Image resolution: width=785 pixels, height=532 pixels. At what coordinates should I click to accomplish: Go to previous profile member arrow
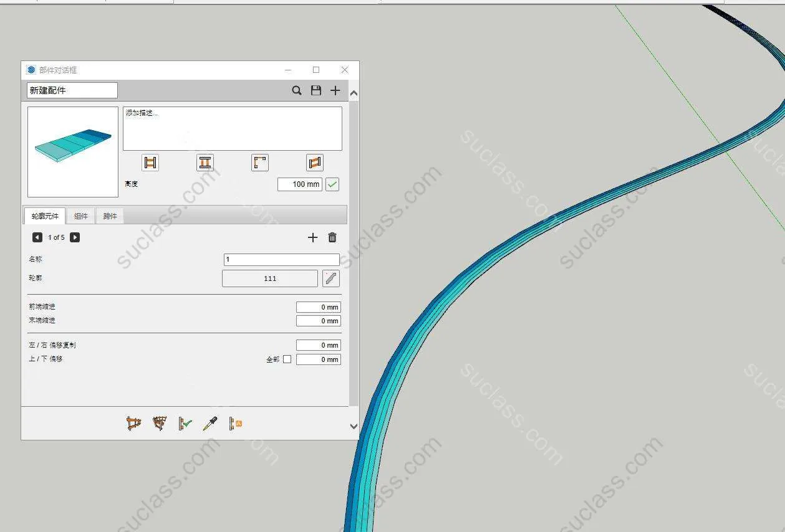pos(37,237)
